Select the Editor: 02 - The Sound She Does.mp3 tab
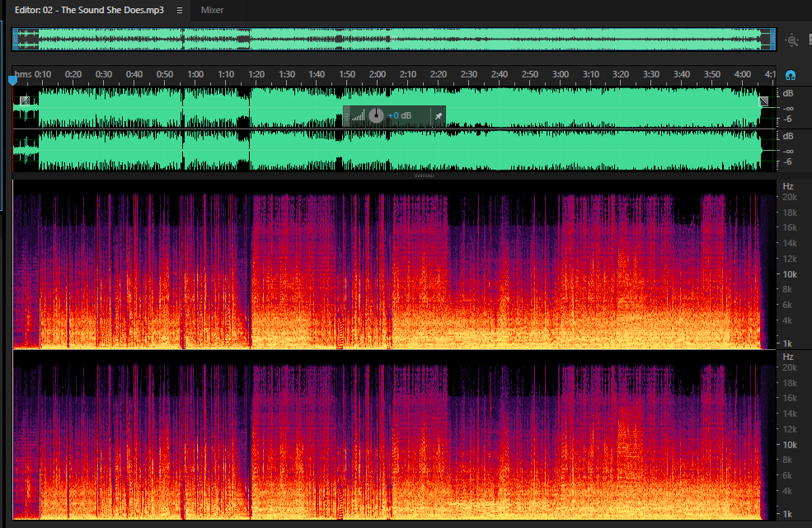Viewport: 812px width, 528px height. (89, 10)
